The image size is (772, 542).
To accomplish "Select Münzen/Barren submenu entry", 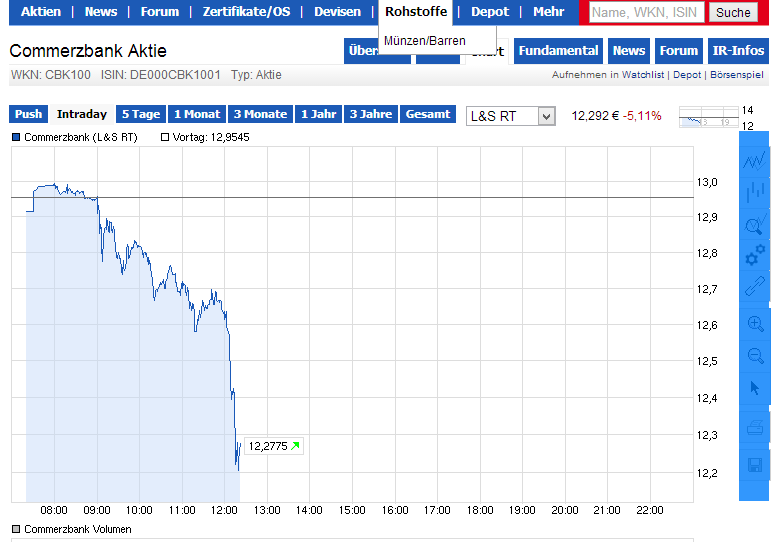I will coord(425,41).
